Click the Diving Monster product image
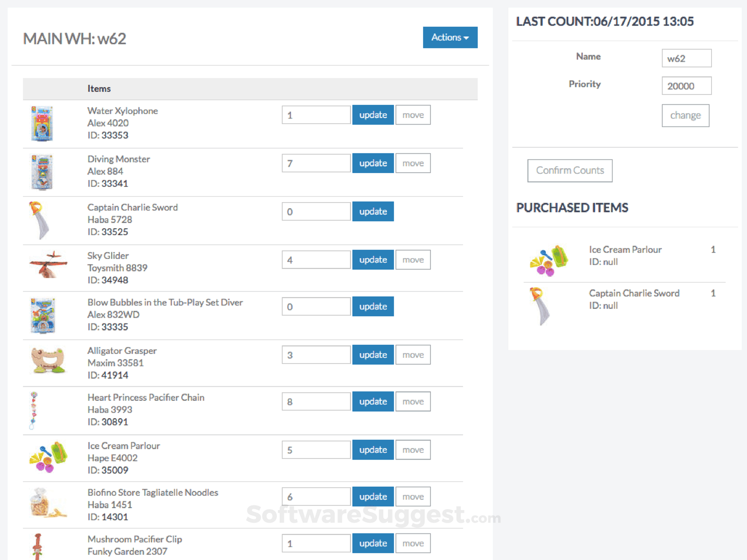Viewport: 747px width, 560px height. pos(42,172)
